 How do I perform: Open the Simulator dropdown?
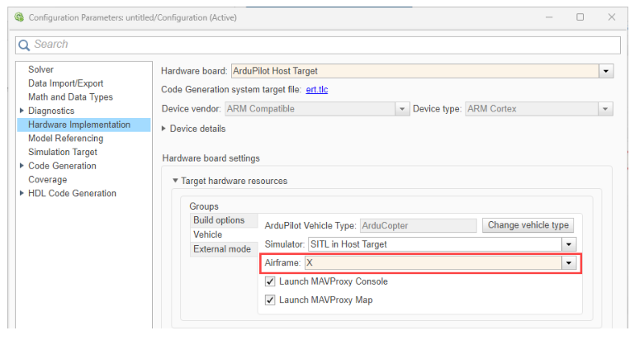click(567, 244)
